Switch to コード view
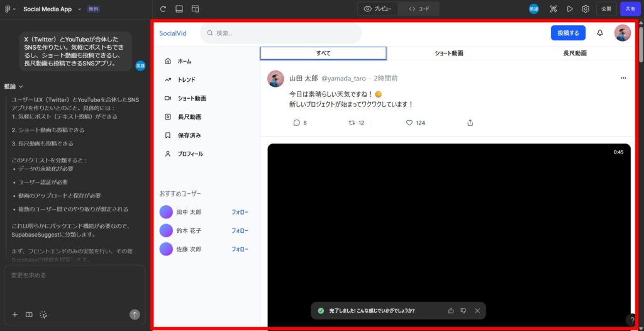The image size is (644, 331). click(419, 9)
